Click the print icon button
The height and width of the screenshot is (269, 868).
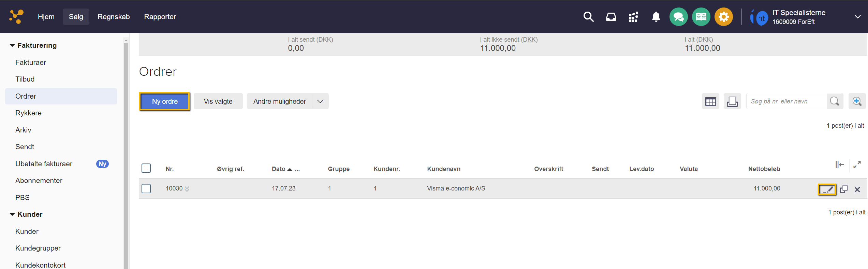[x=732, y=101]
